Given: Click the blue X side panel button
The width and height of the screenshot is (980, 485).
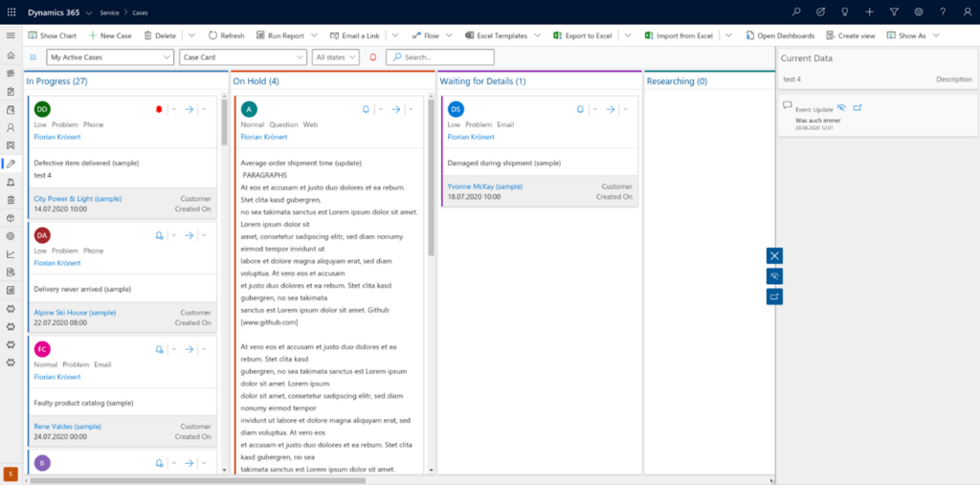Looking at the screenshot, I should pyautogui.click(x=774, y=255).
